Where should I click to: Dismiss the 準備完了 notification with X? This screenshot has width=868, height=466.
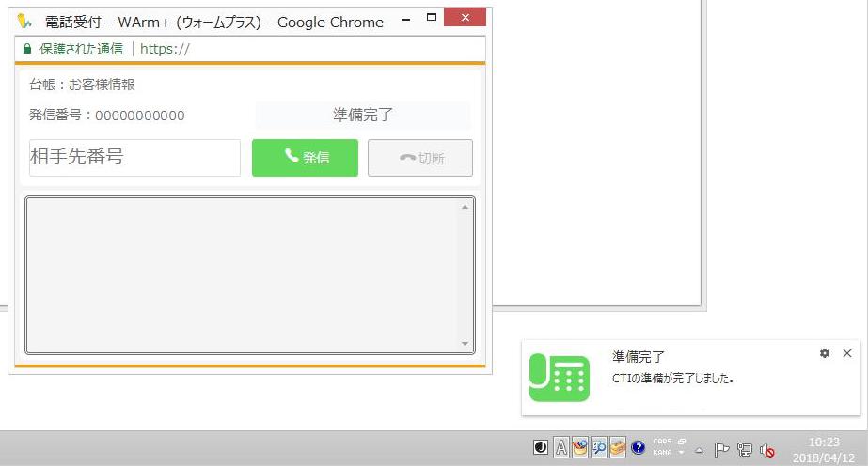click(x=847, y=353)
